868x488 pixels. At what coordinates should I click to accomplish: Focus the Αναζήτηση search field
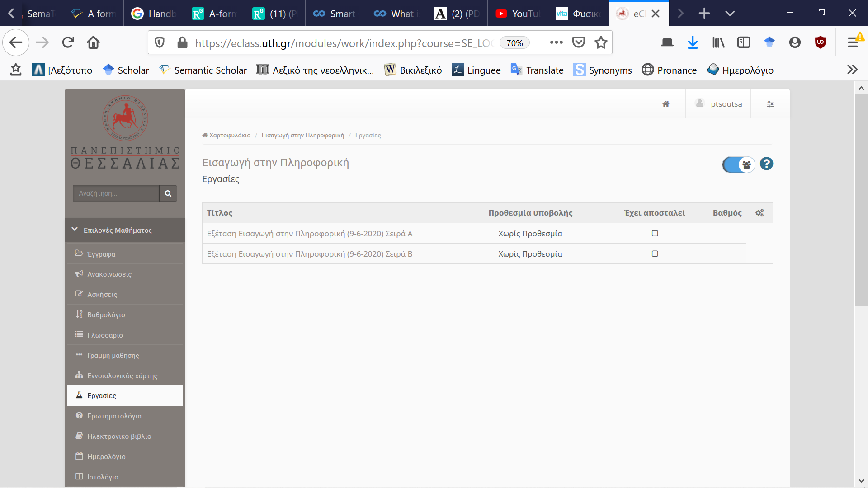tap(116, 193)
